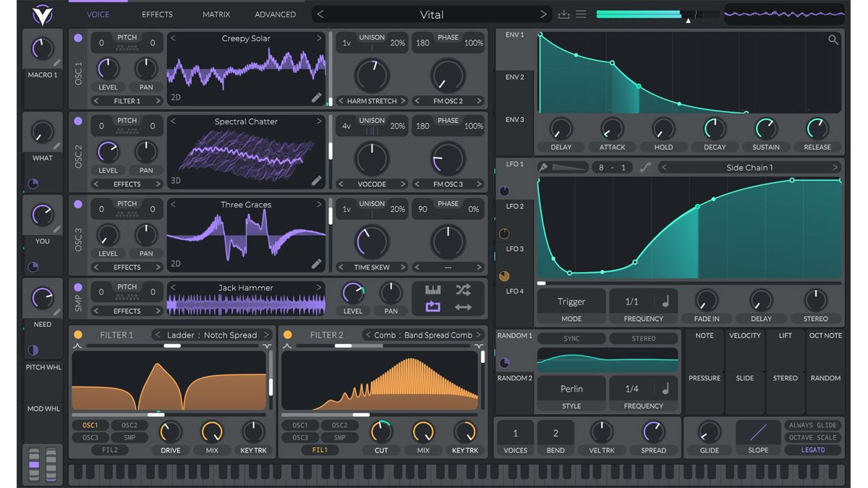
Task: Enable LEGATO mode
Action: [x=812, y=450]
